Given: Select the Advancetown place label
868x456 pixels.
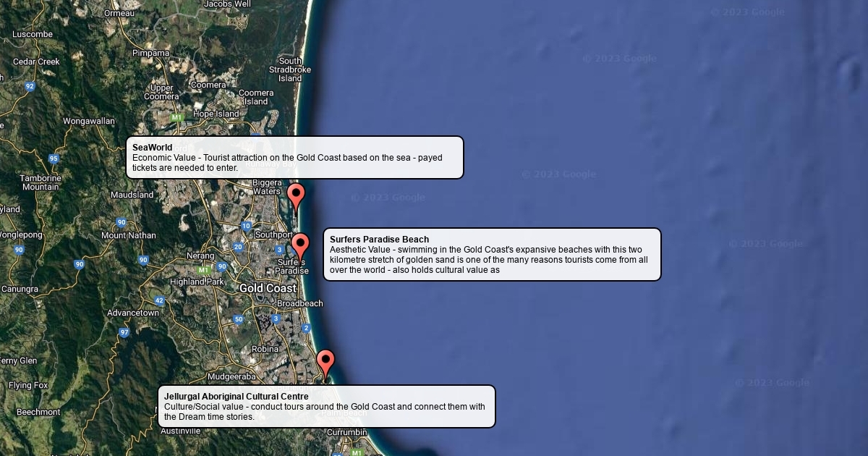Looking at the screenshot, I should pos(133,313).
